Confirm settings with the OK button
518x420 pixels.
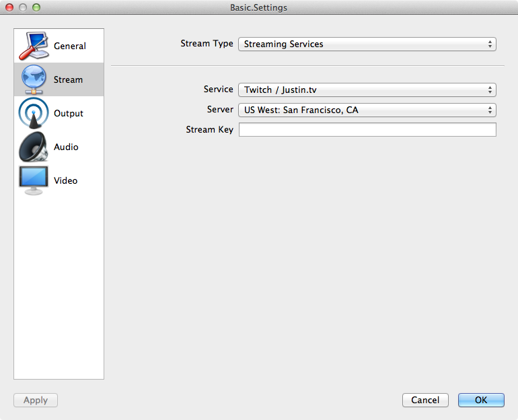click(x=481, y=400)
